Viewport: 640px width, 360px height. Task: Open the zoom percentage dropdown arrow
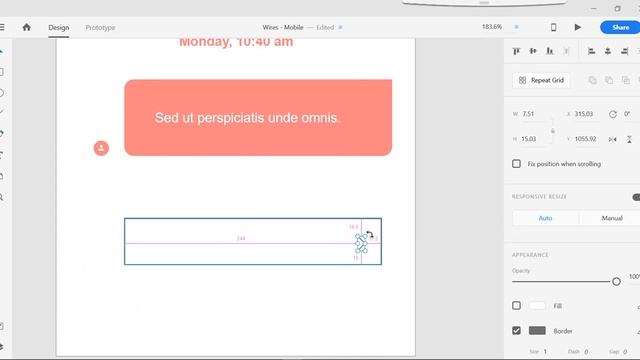pos(516,27)
